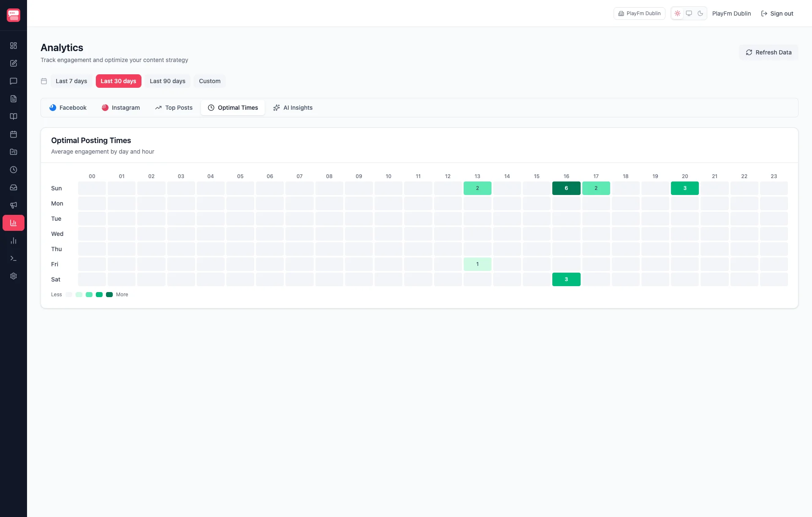This screenshot has width=812, height=517.
Task: Open the calendar icon beside date ranges
Action: click(44, 81)
